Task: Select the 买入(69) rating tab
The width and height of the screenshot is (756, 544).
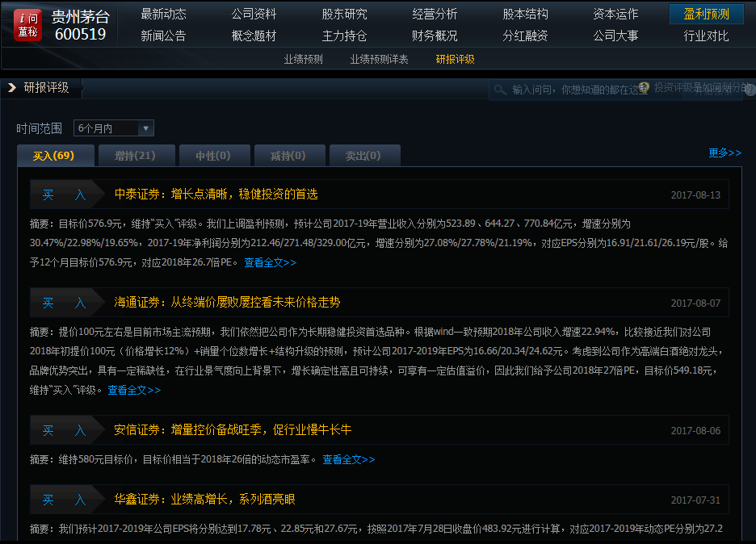Action: (56, 156)
